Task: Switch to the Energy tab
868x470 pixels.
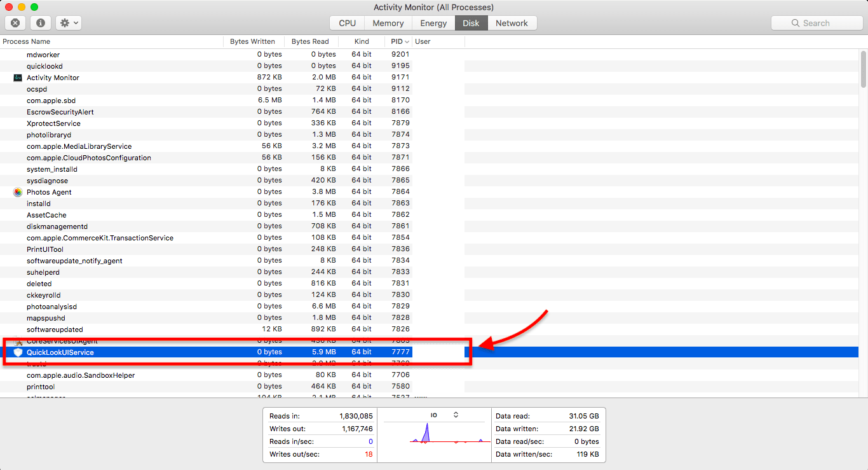Action: (x=433, y=23)
